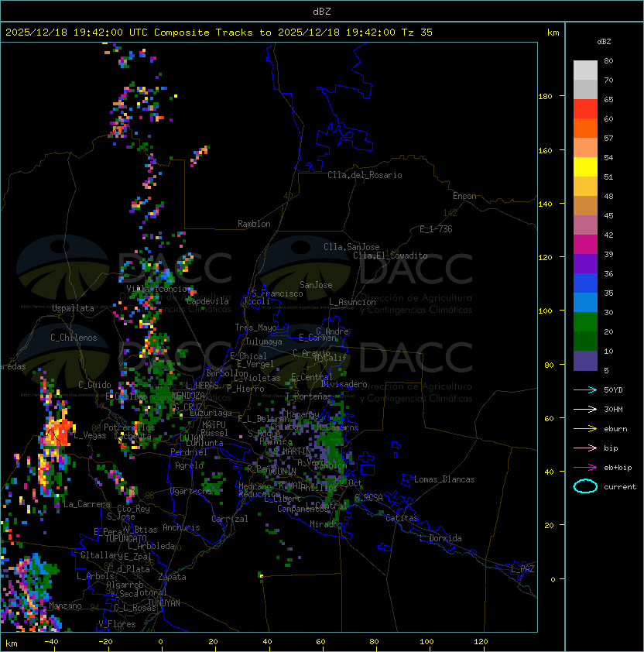Image resolution: width=644 pixels, height=652 pixels.
Task: Pick the light gray swatch at legend top
Action: [x=585, y=70]
